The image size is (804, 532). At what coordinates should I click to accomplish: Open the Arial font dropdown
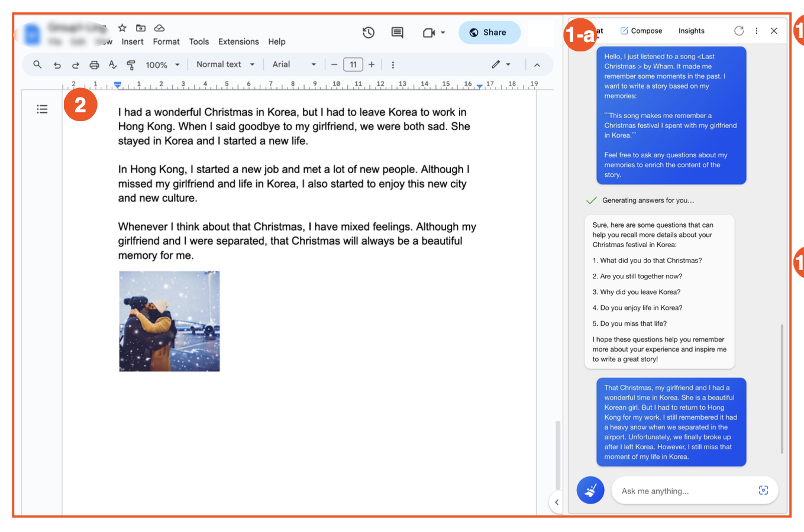click(293, 64)
